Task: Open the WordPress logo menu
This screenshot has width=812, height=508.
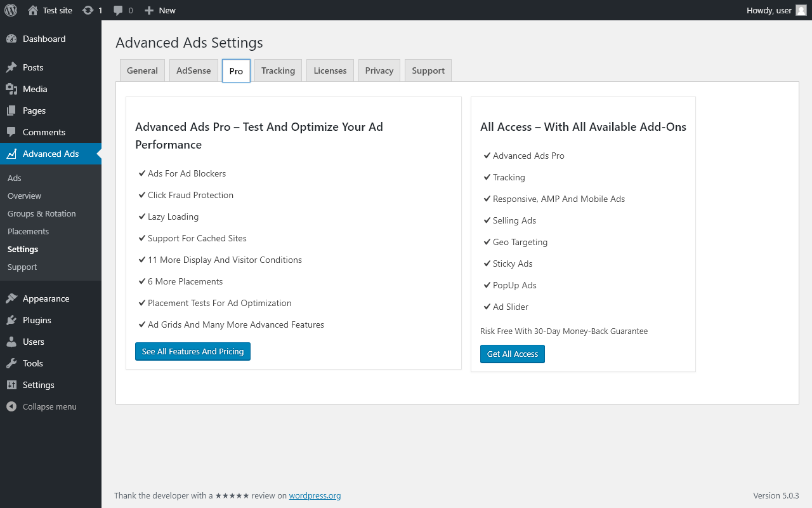Action: click(11, 10)
